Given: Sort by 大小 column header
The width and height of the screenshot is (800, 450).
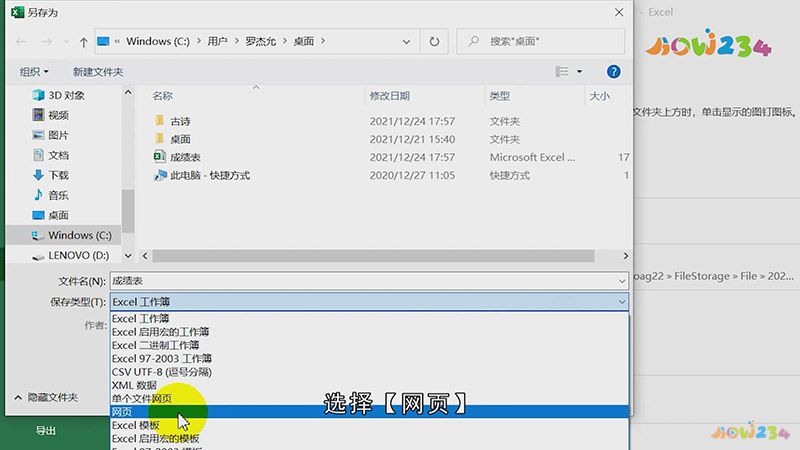Looking at the screenshot, I should [x=599, y=96].
